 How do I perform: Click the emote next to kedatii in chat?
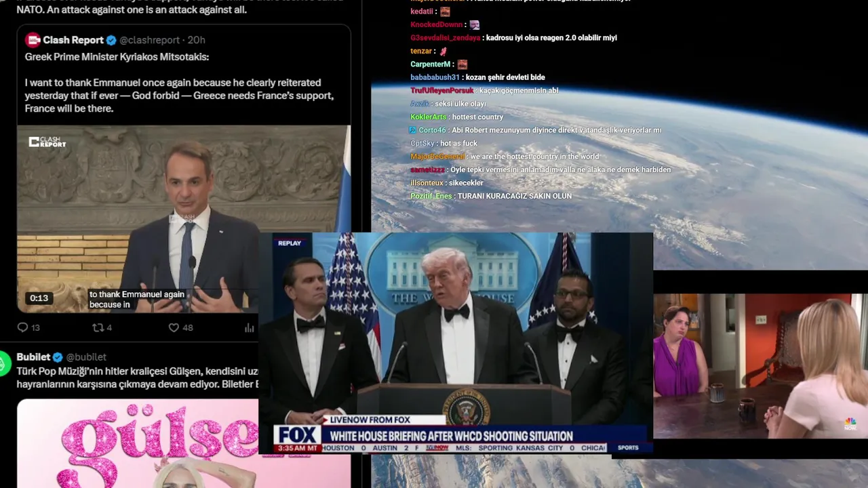click(x=445, y=12)
